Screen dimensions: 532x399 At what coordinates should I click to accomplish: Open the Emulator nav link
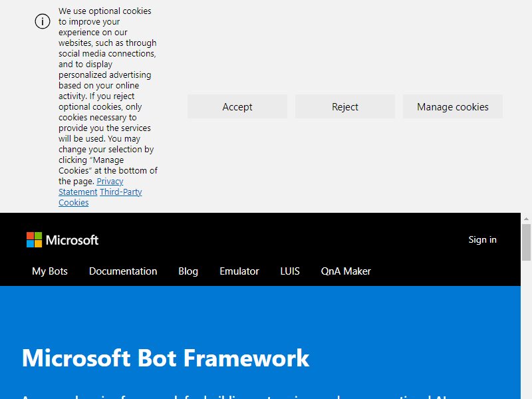point(239,271)
